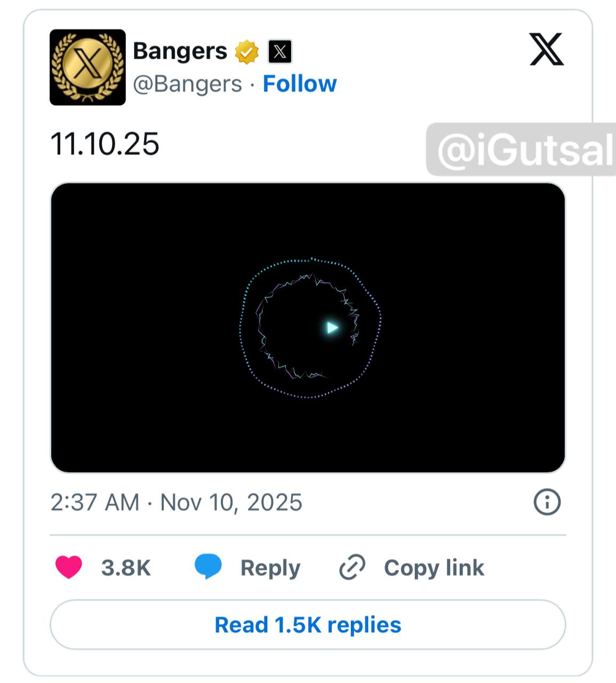The image size is (616, 683).
Task: Click the 3.8K like count
Action: tap(125, 567)
